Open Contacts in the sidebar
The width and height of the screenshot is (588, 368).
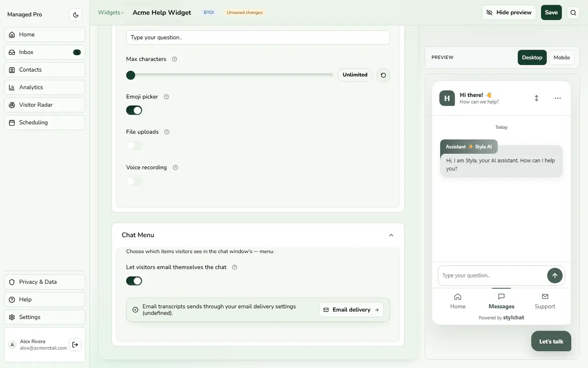pos(45,70)
